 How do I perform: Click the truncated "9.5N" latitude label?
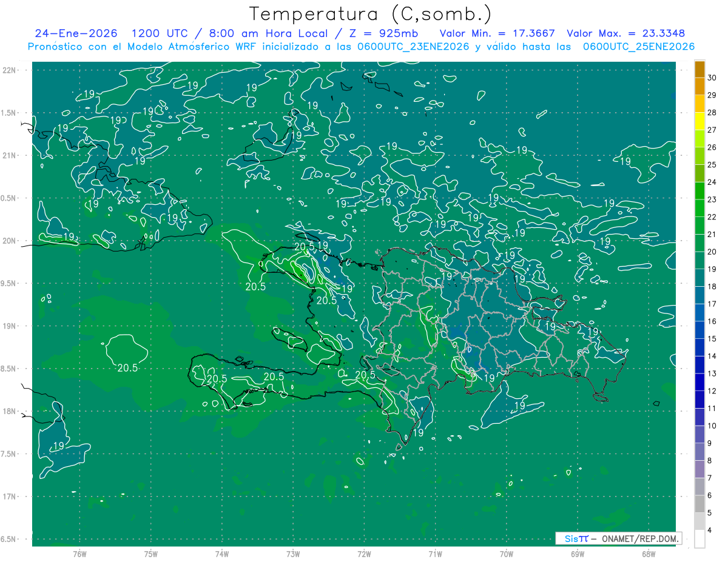tap(8, 283)
